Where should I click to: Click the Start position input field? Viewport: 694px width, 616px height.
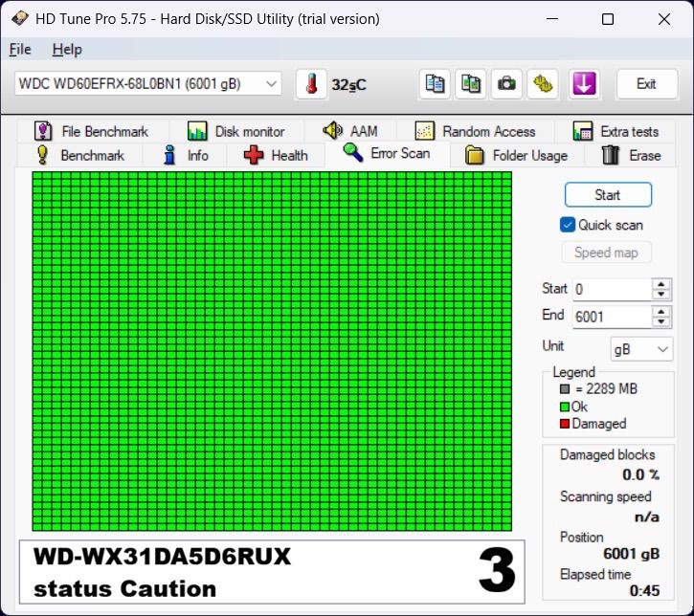click(612, 289)
